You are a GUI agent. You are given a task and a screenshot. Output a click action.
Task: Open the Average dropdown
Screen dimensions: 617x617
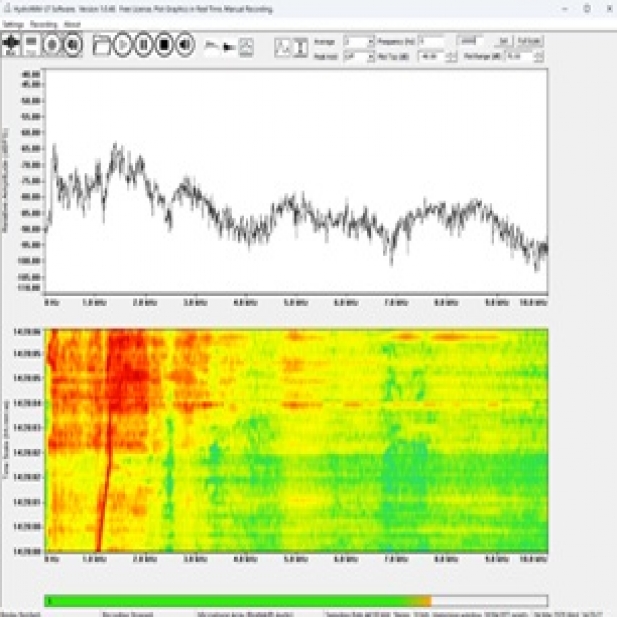coord(371,42)
